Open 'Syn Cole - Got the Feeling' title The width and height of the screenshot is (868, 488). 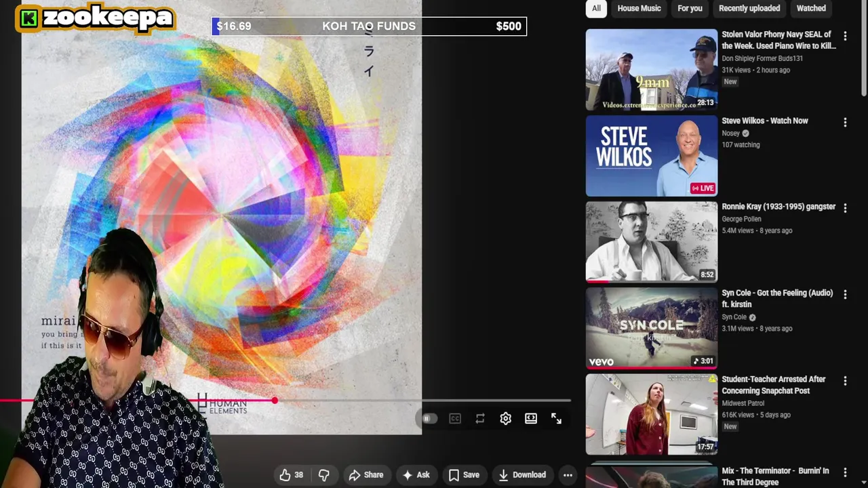coord(777,298)
